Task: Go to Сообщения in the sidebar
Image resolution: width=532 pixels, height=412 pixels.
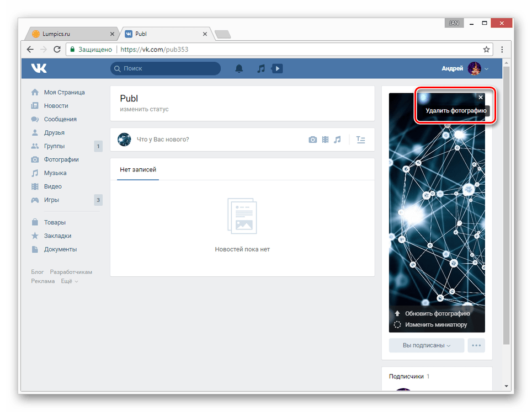Action: click(60, 119)
